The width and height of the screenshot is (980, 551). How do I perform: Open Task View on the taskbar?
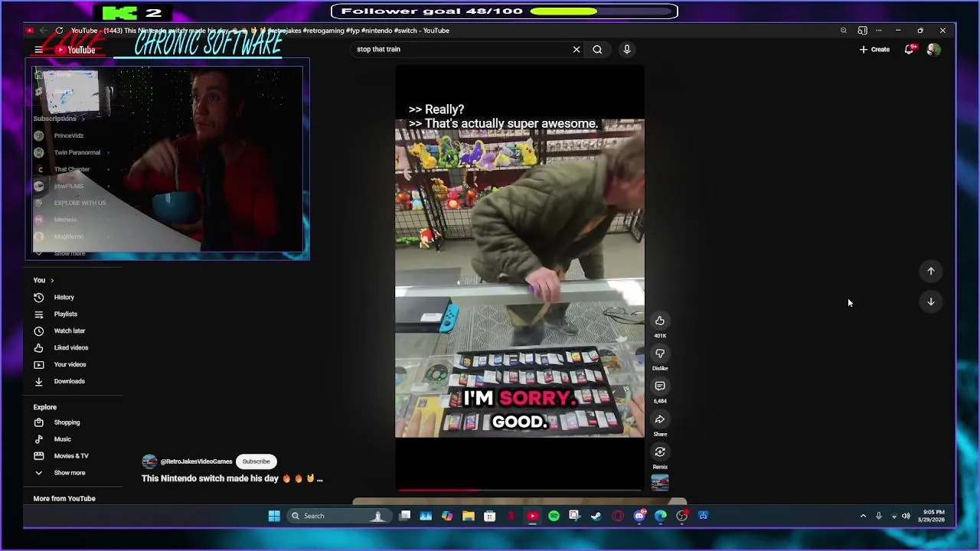tap(405, 516)
